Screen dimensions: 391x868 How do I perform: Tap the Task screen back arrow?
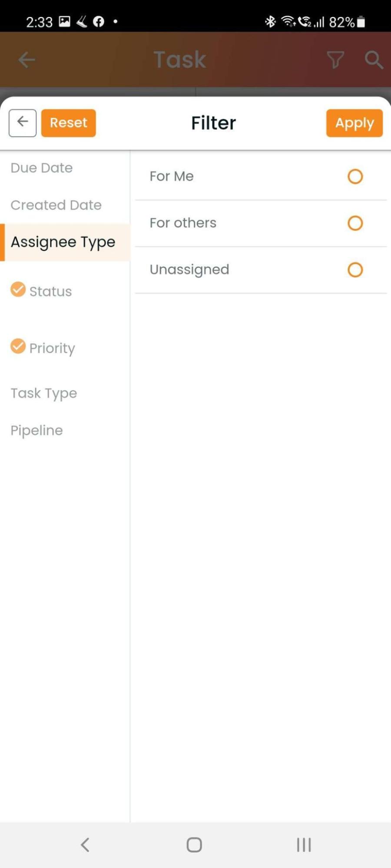pos(27,59)
